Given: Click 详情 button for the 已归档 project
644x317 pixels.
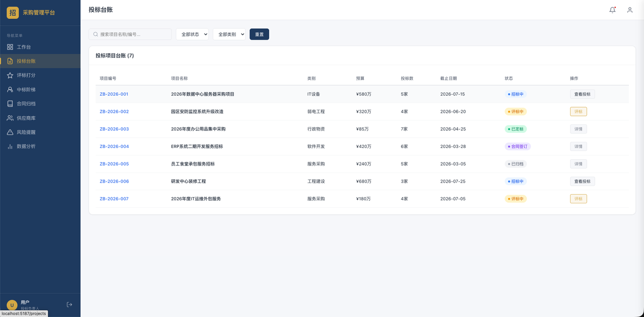Looking at the screenshot, I should click(578, 164).
